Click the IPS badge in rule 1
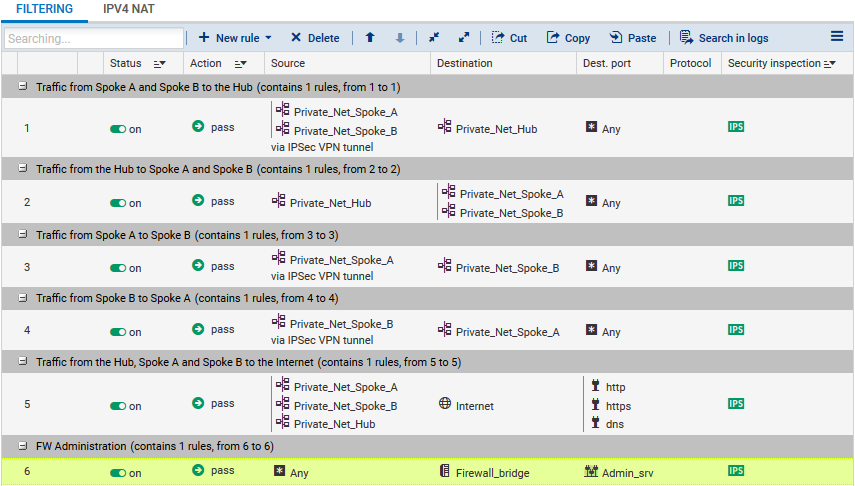Screen dimensions: 855x486 click(x=736, y=128)
